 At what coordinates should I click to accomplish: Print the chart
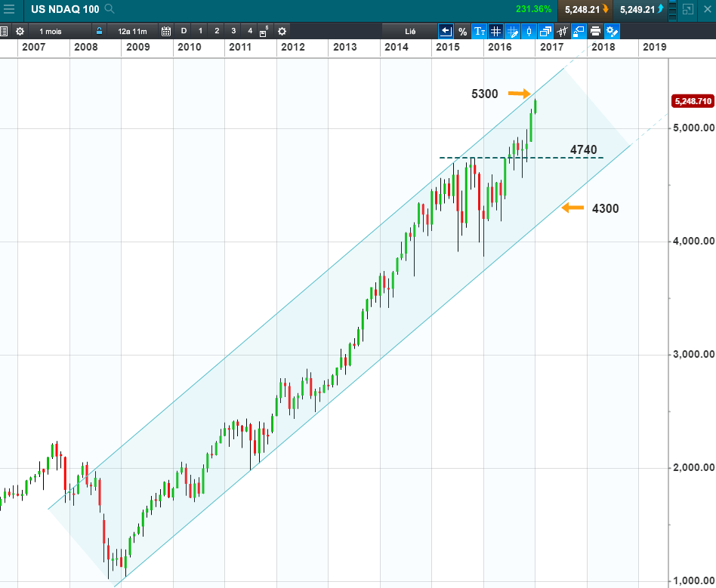(595, 32)
